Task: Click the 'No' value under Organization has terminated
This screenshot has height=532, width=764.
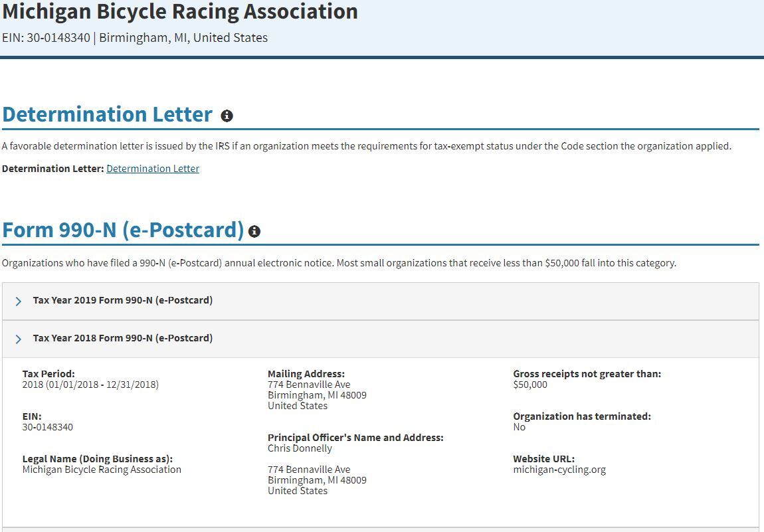Action: [519, 427]
